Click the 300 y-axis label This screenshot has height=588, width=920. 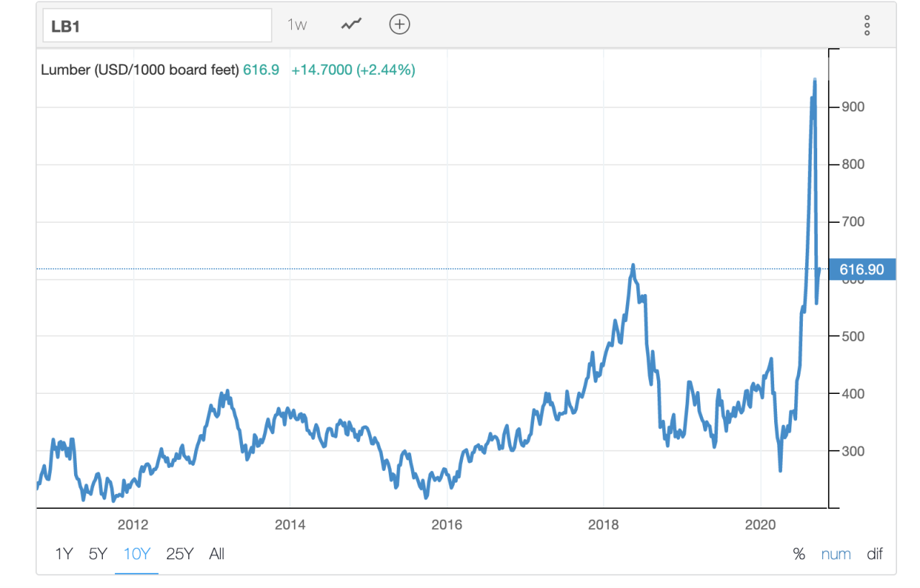(x=853, y=451)
